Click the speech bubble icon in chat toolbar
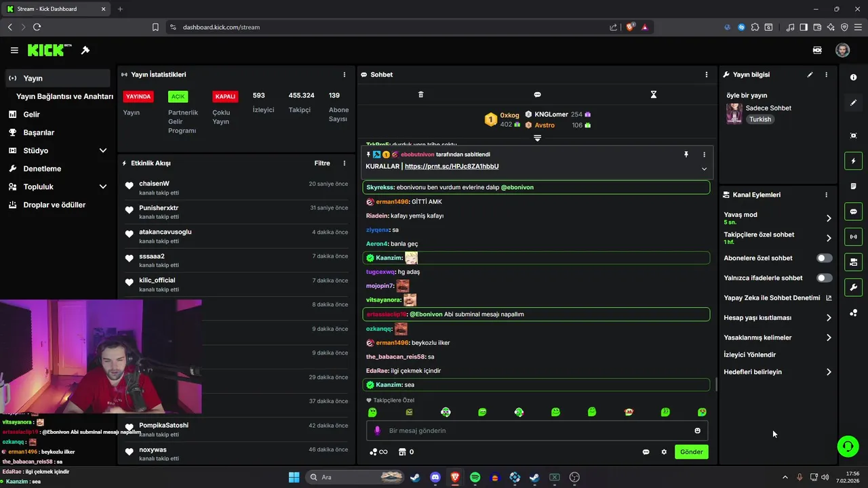This screenshot has width=868, height=488. (x=537, y=94)
